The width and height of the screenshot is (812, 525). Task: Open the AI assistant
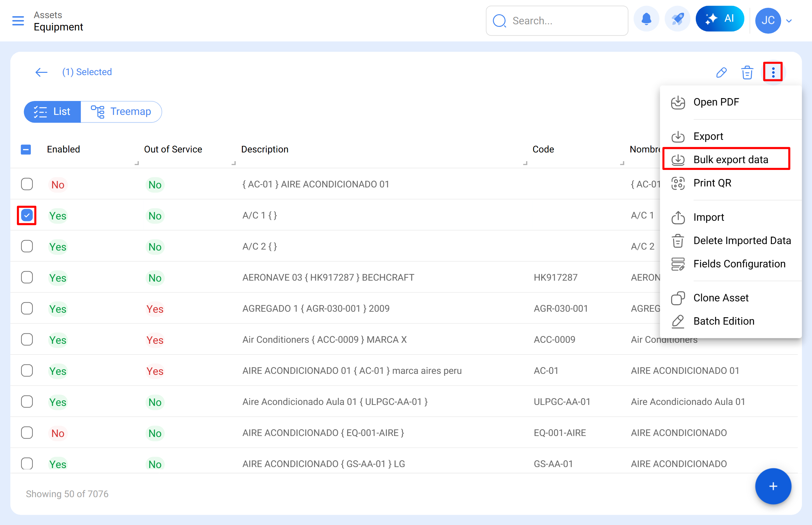tap(720, 19)
